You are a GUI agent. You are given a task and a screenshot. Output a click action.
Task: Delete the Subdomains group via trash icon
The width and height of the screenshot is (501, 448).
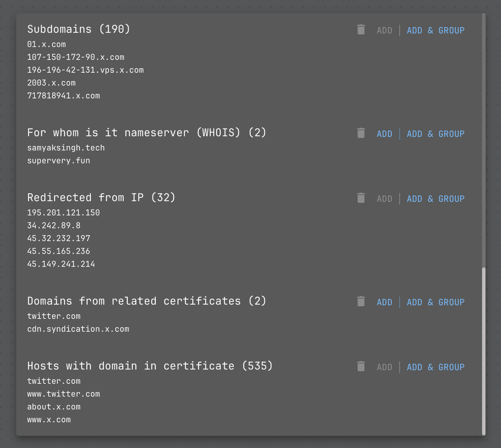[361, 29]
